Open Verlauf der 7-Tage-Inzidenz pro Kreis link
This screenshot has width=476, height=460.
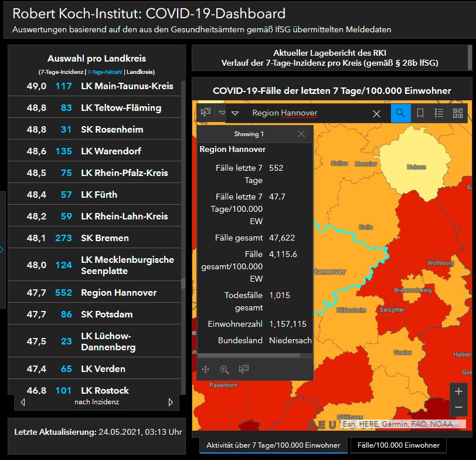pyautogui.click(x=329, y=63)
